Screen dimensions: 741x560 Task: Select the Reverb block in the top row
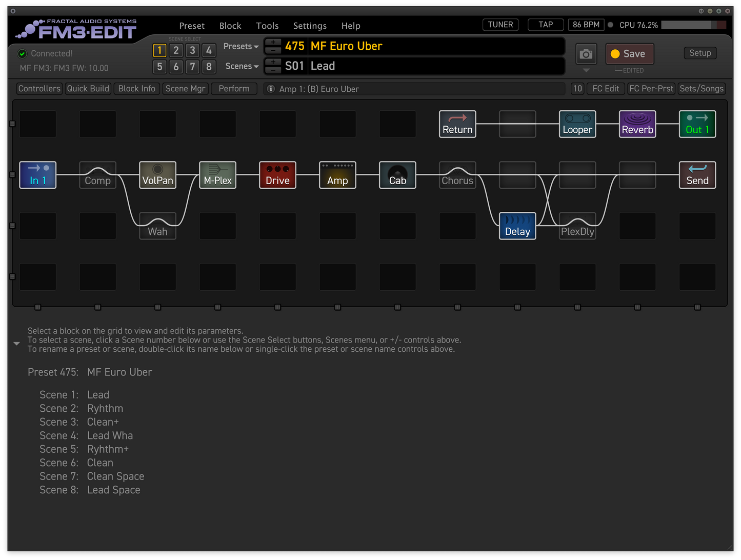[x=637, y=124]
